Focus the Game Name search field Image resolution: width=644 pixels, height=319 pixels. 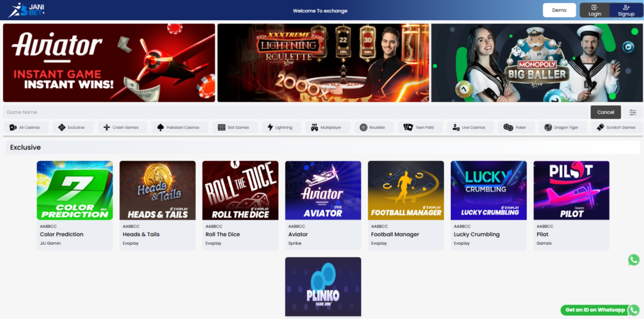coord(296,112)
